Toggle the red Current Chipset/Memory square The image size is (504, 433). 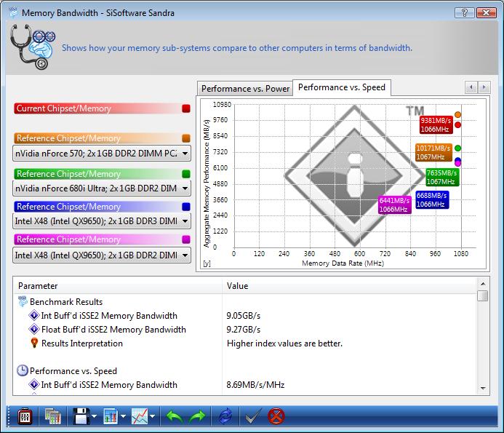(x=186, y=108)
